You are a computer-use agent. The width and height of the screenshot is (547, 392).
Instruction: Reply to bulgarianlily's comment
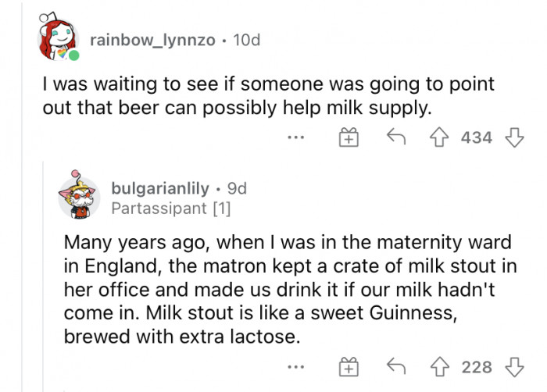click(395, 366)
